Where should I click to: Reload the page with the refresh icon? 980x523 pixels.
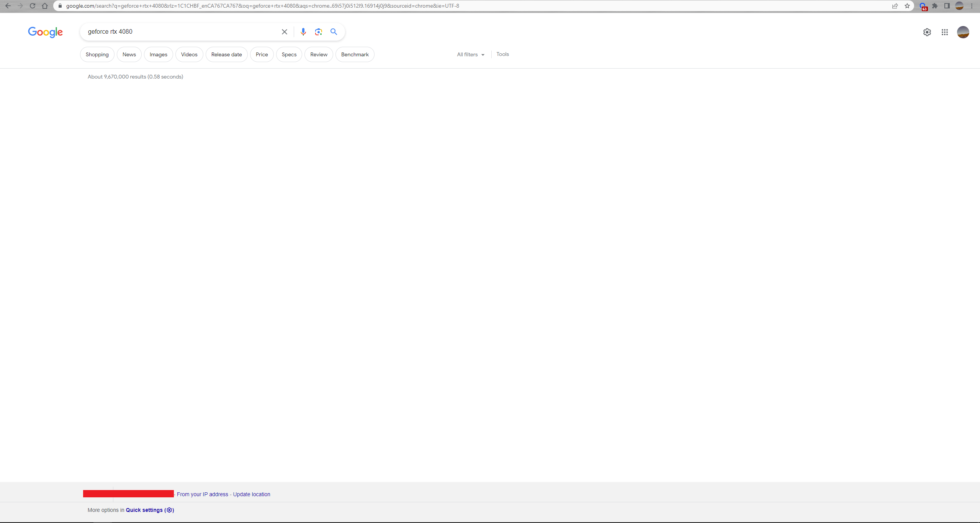click(x=33, y=6)
